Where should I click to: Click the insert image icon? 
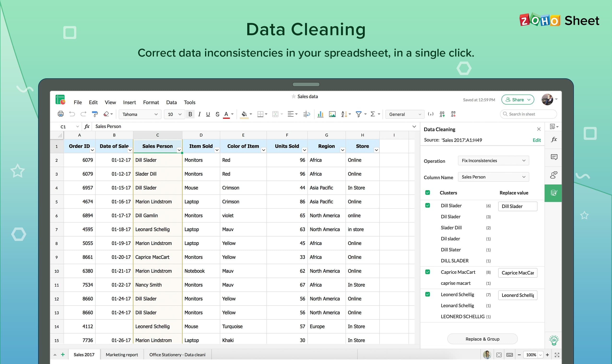coord(332,114)
